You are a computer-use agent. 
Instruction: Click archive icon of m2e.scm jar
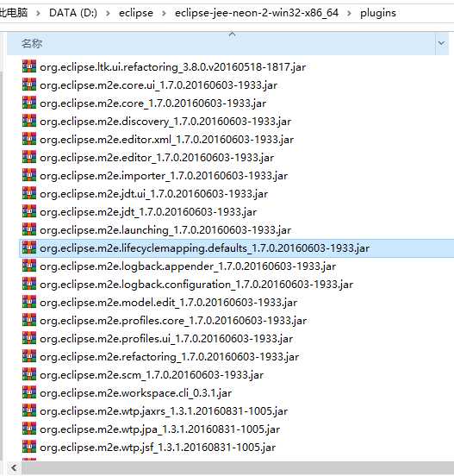point(29,374)
